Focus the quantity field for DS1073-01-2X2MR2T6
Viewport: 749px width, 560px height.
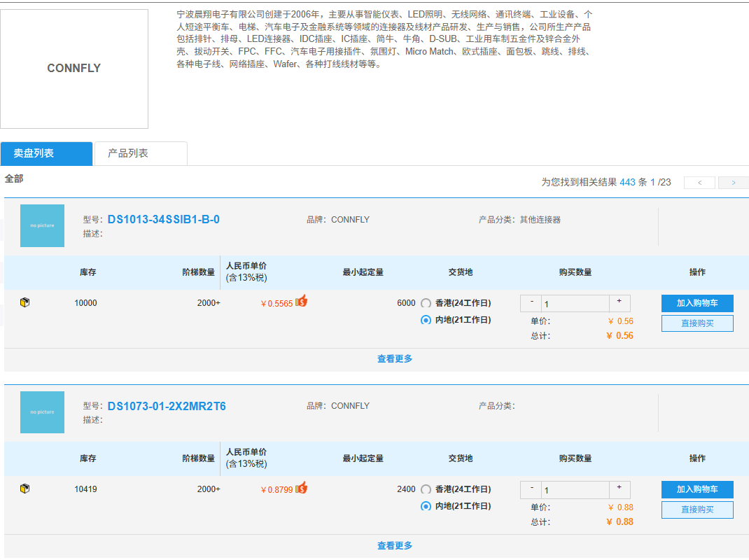click(x=575, y=490)
